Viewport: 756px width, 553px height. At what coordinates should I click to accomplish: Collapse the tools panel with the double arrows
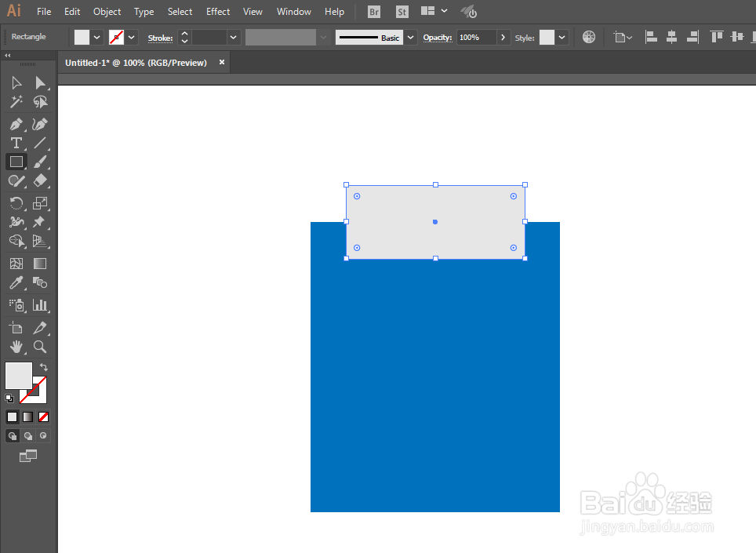(8, 56)
